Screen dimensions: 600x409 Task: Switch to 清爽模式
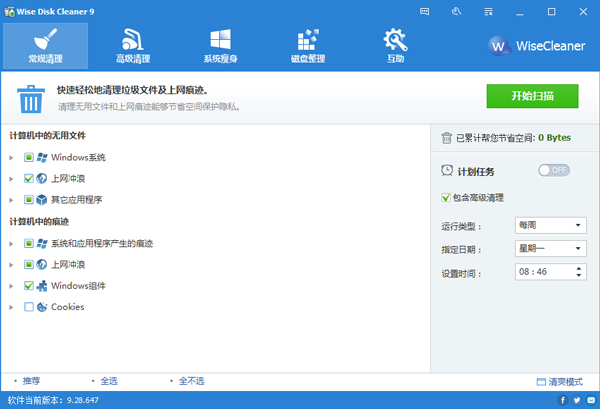tap(565, 381)
